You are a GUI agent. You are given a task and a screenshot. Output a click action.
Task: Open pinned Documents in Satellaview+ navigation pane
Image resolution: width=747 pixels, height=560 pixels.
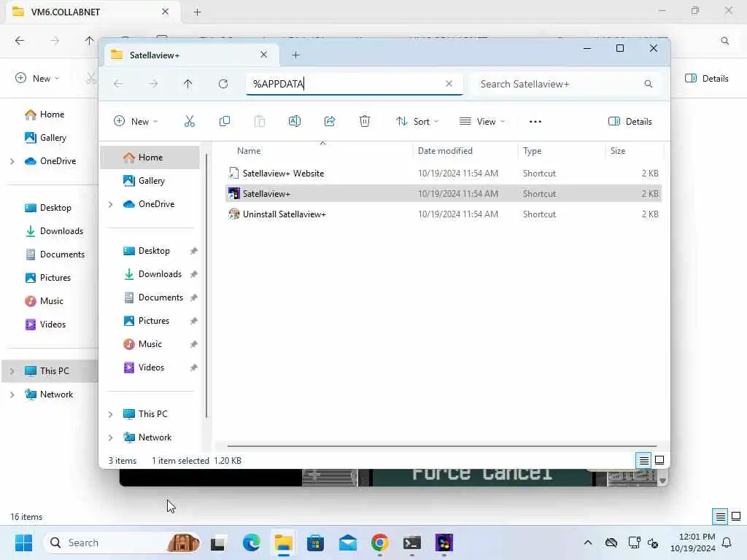tap(150, 297)
